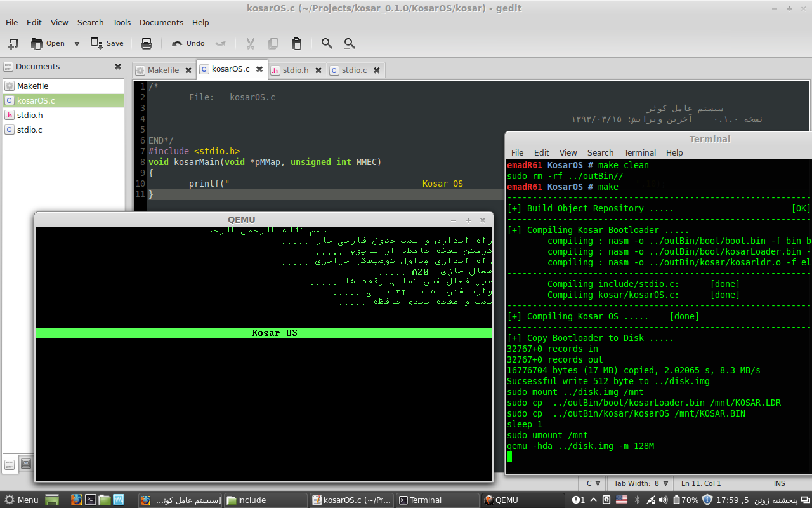Click the Print toolbar icon
The height and width of the screenshot is (508, 812).
click(147, 44)
